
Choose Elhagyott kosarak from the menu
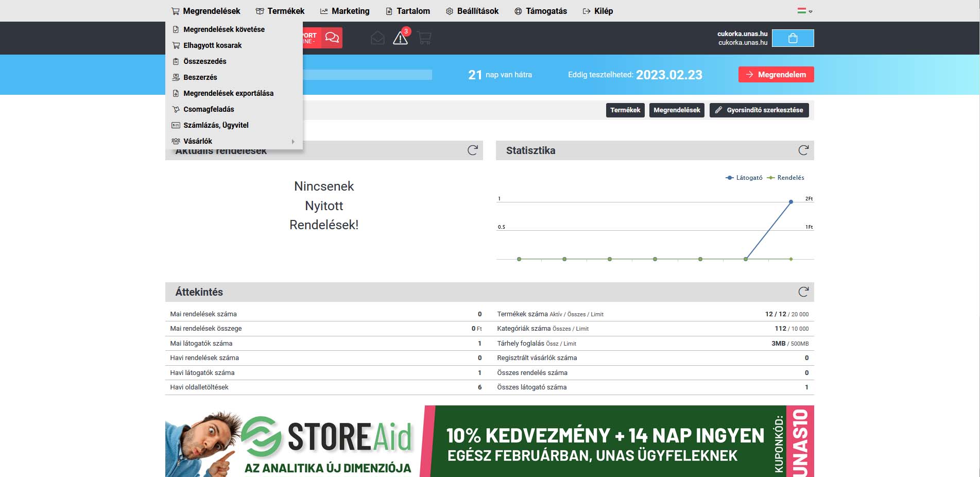[x=212, y=45]
